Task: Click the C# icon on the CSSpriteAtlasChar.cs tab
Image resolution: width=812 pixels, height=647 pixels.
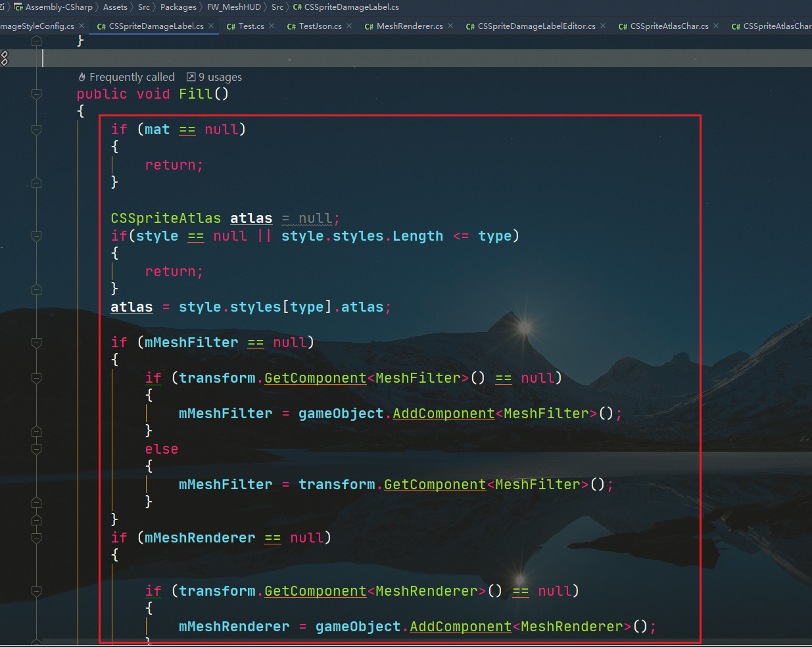Action: [623, 26]
